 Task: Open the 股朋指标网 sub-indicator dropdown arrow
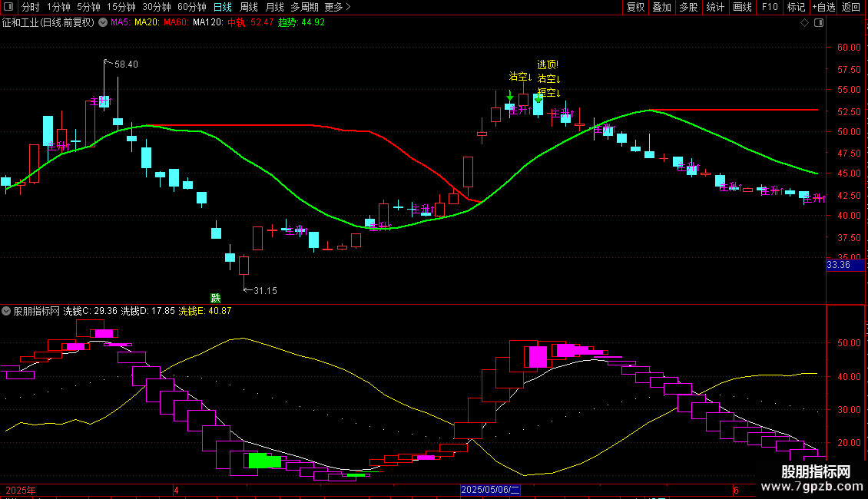6,311
